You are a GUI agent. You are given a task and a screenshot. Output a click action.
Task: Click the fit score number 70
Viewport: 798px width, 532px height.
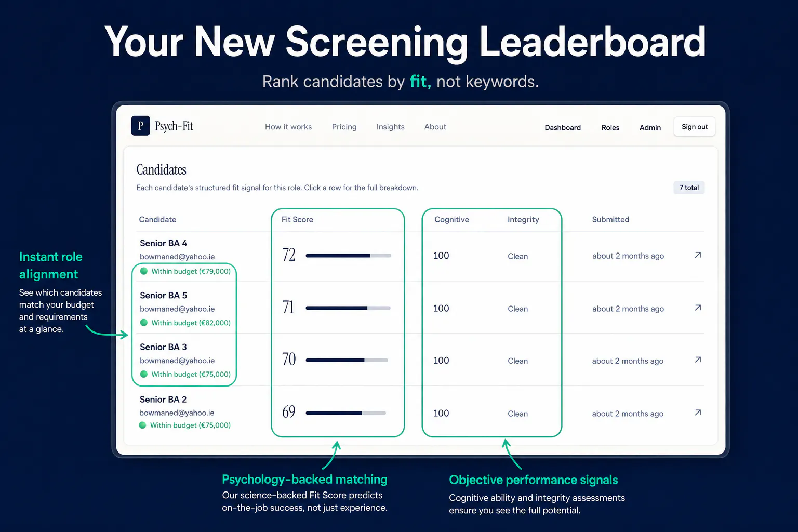click(289, 360)
